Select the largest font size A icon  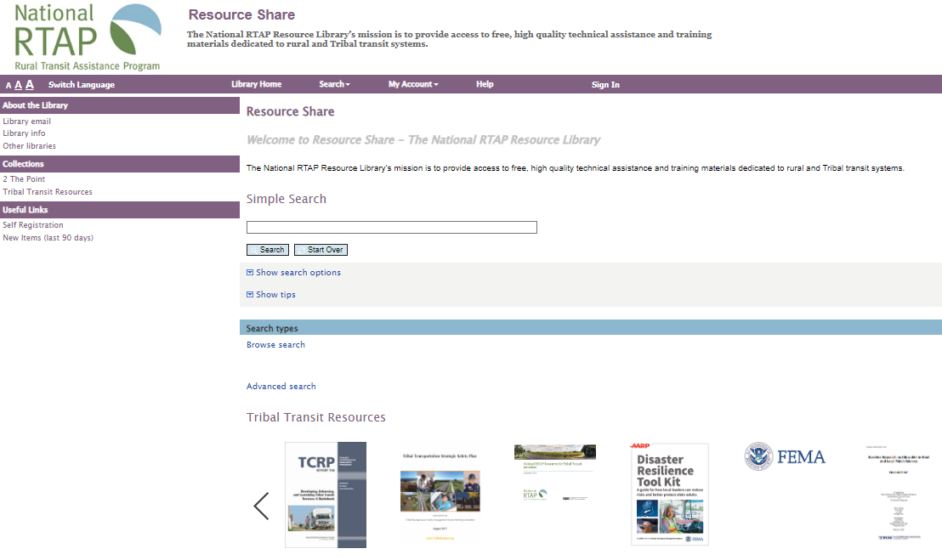29,83
